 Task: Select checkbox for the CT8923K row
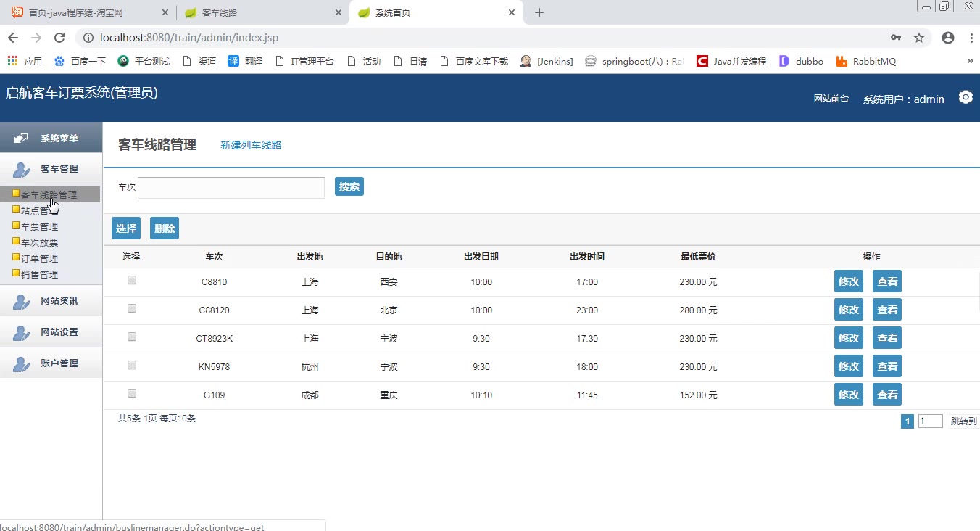[x=132, y=337]
